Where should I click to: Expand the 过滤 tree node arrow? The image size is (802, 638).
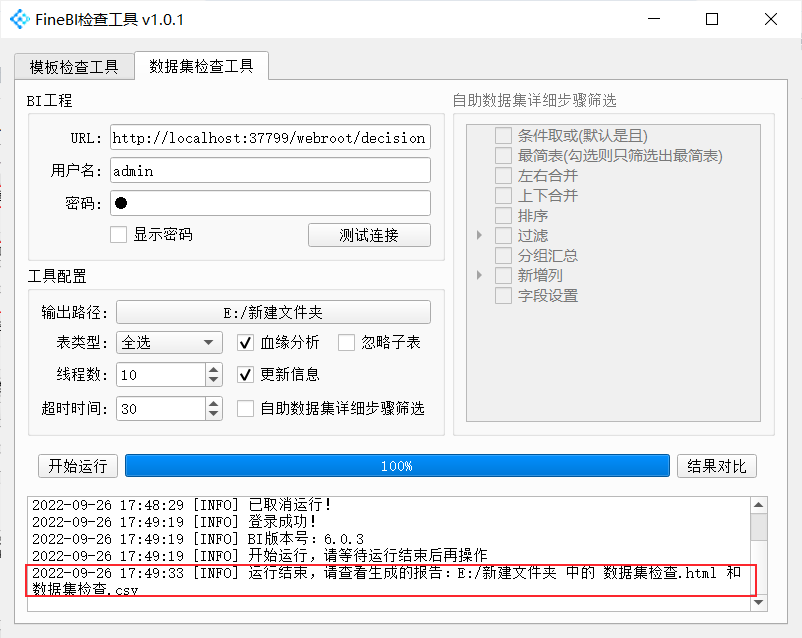(479, 235)
